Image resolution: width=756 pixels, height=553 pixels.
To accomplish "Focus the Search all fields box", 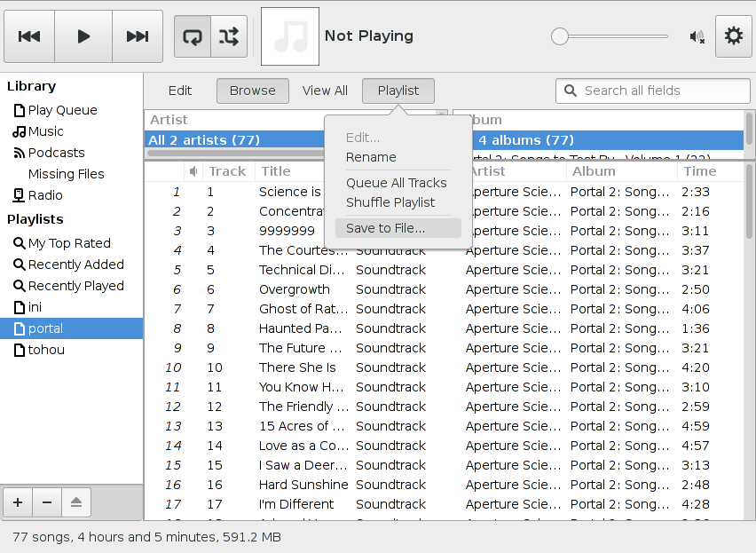I will click(x=653, y=91).
